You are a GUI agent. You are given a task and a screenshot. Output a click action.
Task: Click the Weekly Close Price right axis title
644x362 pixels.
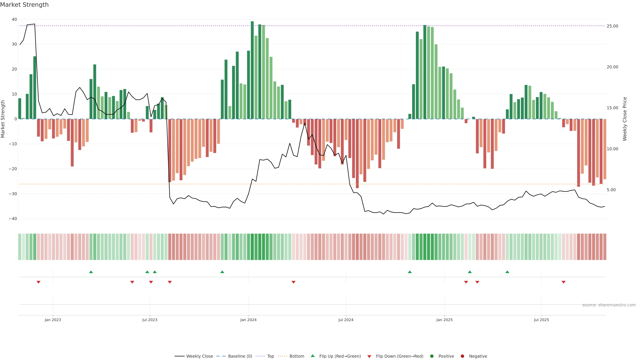tap(625, 119)
